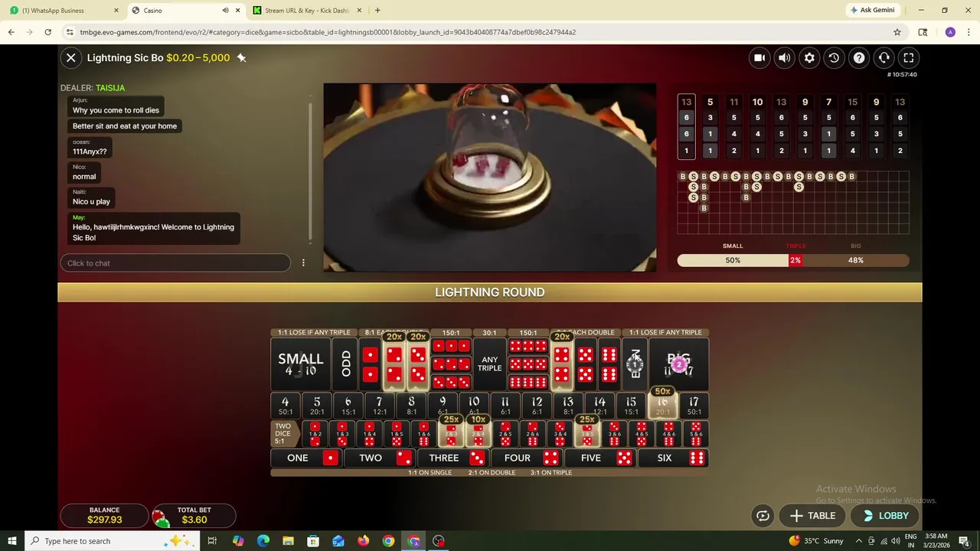Reload the page
The width and height of the screenshot is (980, 551).
tap(47, 32)
